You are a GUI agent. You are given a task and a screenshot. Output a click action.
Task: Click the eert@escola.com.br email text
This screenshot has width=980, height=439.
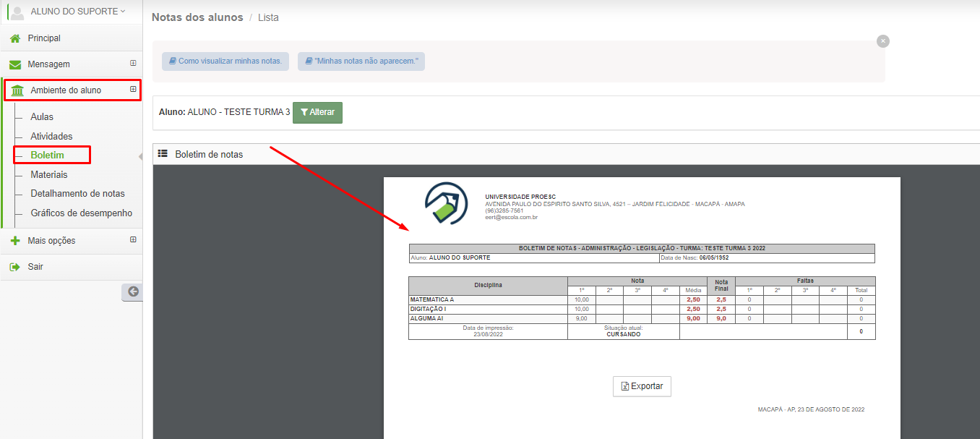point(511,217)
